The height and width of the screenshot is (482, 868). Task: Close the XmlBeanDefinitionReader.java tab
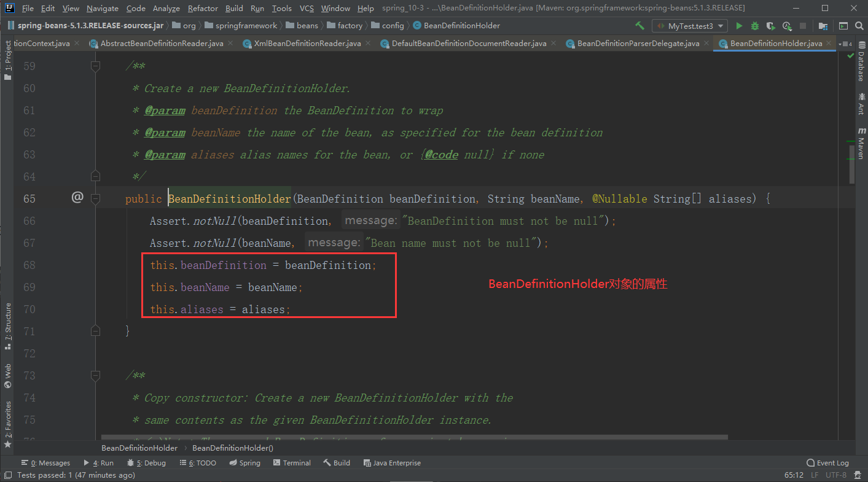coord(368,44)
